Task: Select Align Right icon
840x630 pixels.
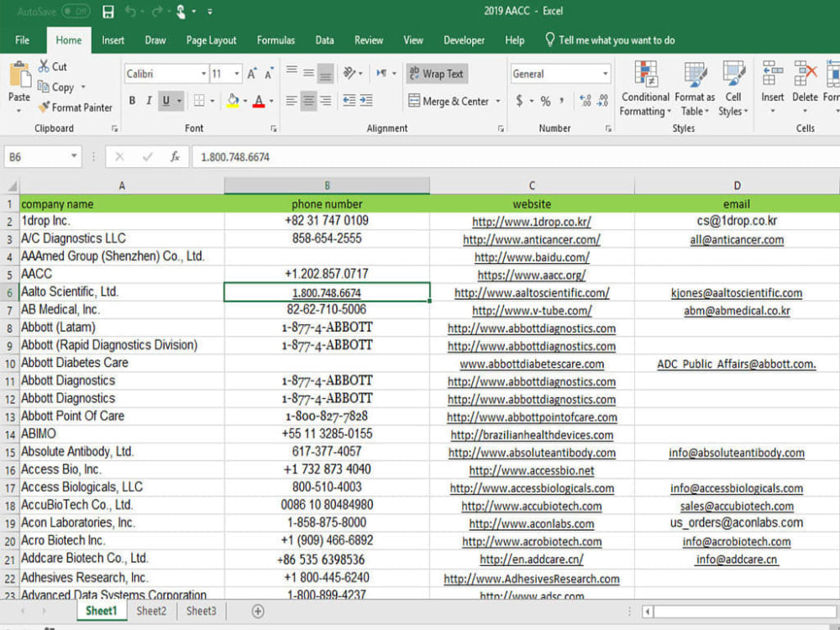Action: [x=325, y=101]
